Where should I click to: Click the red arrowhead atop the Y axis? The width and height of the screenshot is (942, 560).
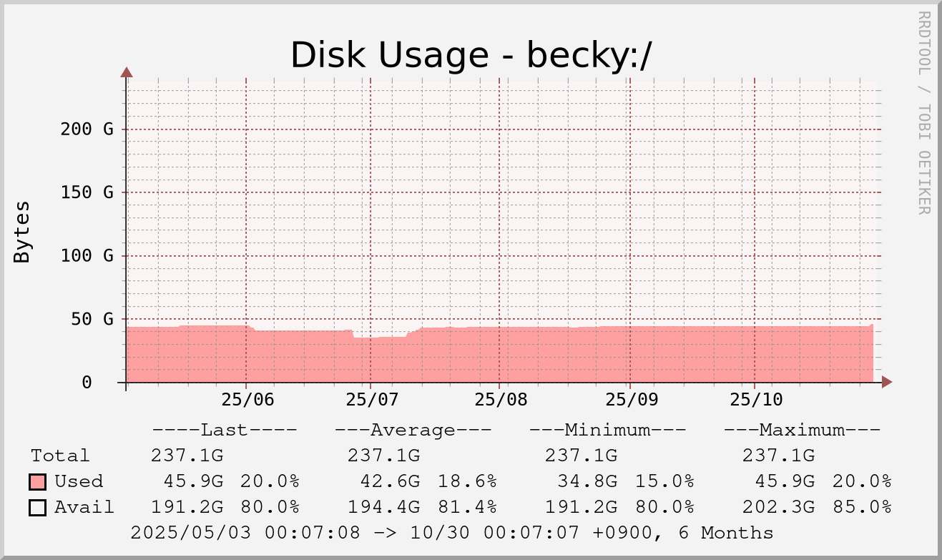coord(127,72)
